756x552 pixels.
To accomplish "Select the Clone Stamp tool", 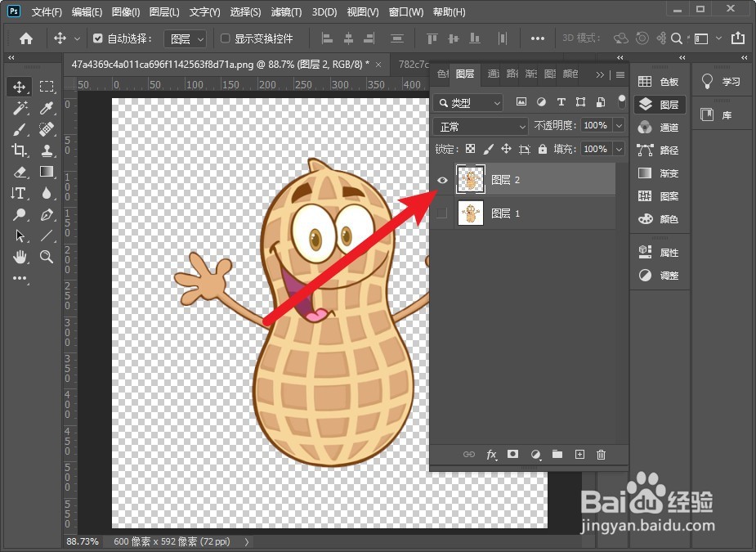I will (x=47, y=150).
